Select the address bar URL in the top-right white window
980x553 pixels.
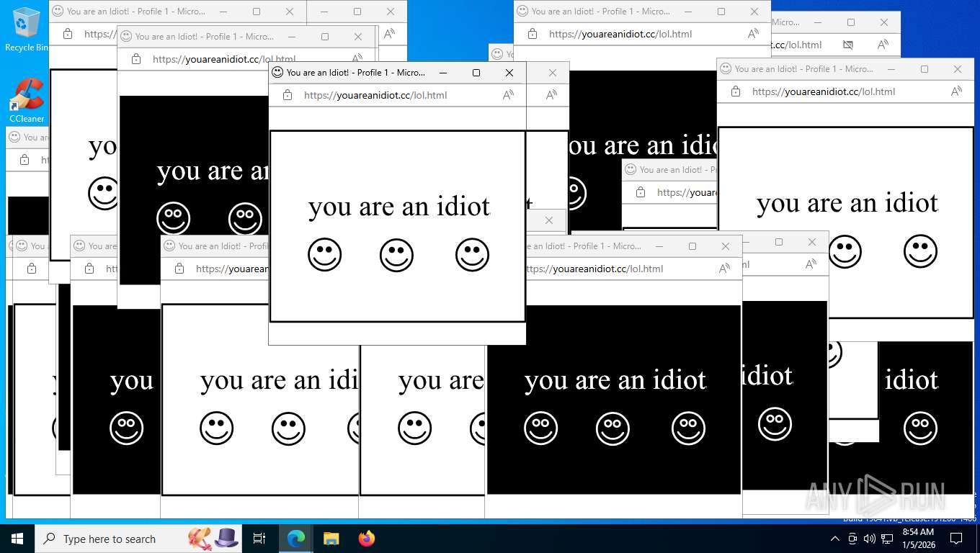coord(824,91)
